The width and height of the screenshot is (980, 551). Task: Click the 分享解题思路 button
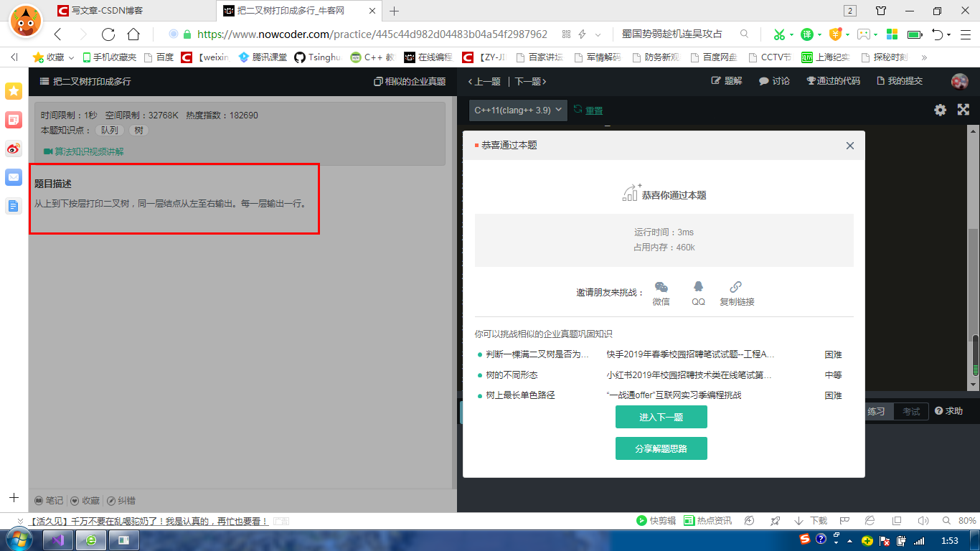[661, 448]
